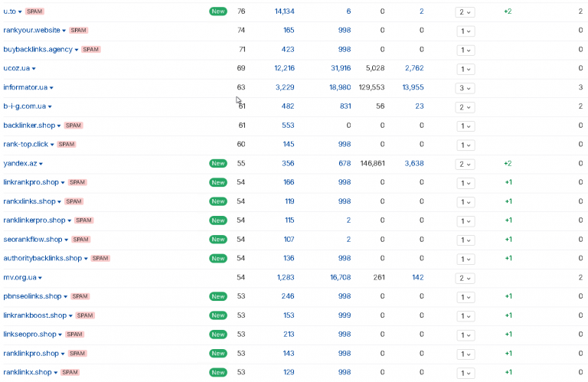The height and width of the screenshot is (382, 588).
Task: Click rating 76 in u.to row
Action: (x=241, y=11)
